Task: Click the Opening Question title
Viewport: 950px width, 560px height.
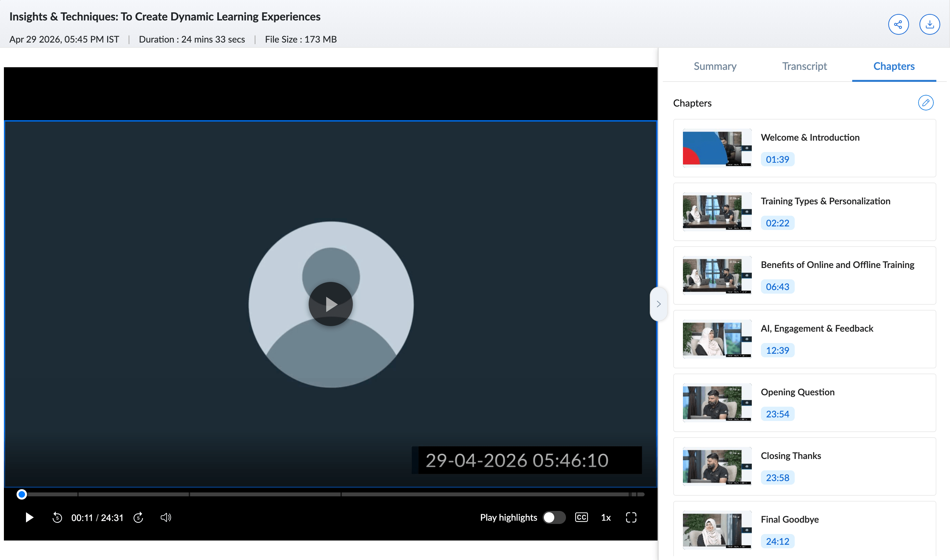Action: (x=798, y=392)
